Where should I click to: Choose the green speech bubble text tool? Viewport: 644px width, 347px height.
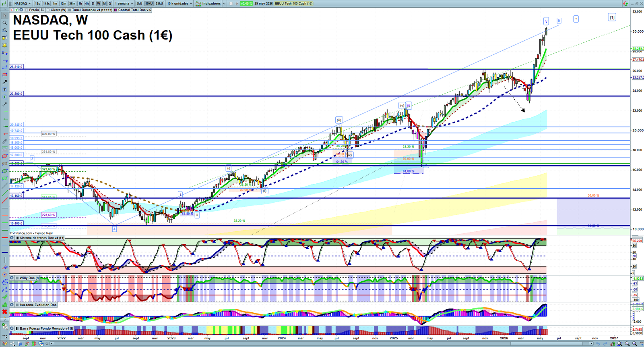point(4,97)
